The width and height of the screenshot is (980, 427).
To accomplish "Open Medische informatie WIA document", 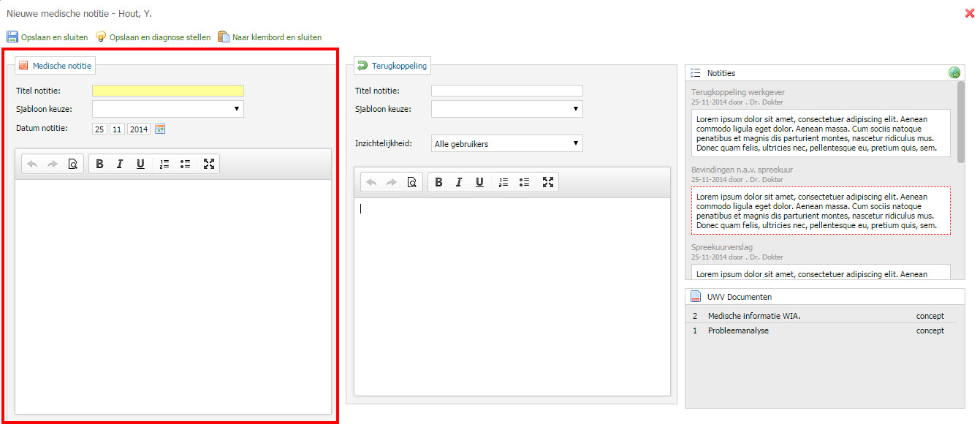I will (x=753, y=316).
